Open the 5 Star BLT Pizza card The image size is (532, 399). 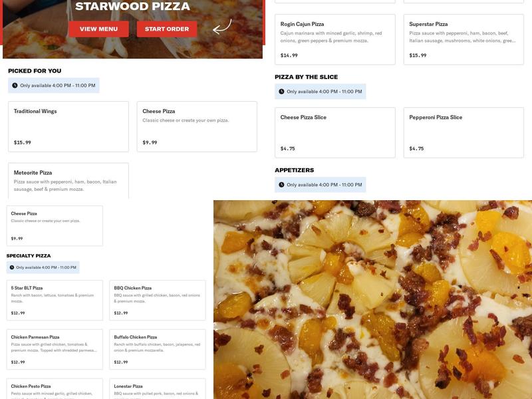pos(55,301)
